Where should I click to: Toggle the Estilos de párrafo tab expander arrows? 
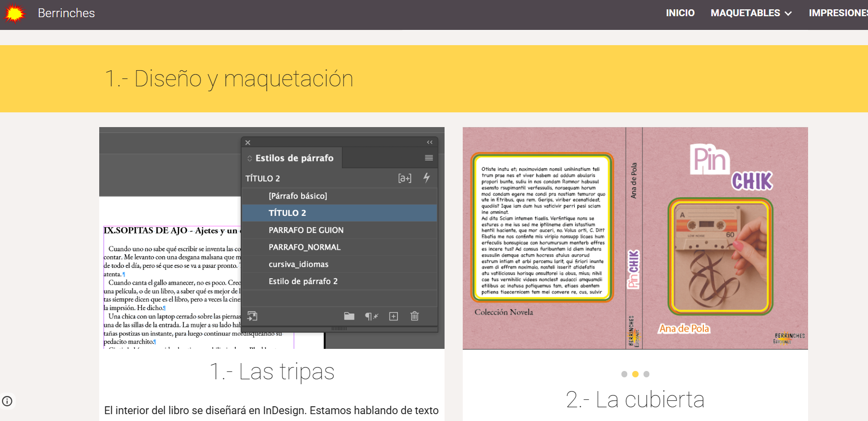[250, 158]
